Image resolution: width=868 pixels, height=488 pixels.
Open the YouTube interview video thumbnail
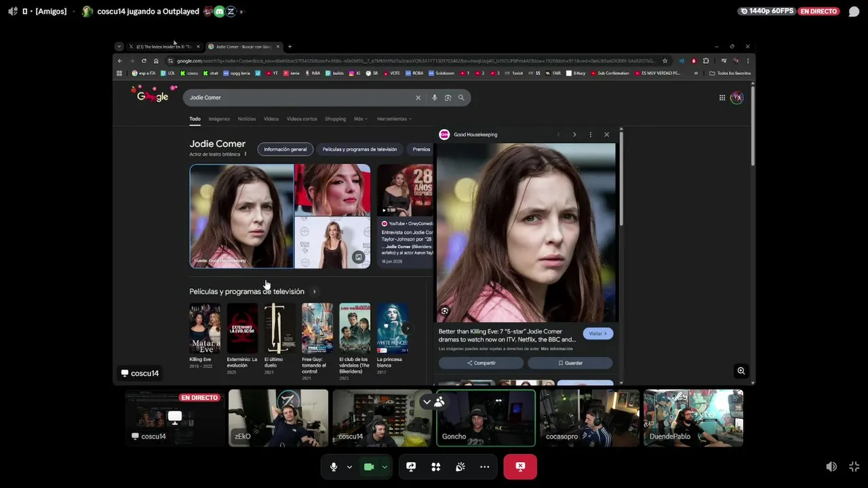[406, 190]
